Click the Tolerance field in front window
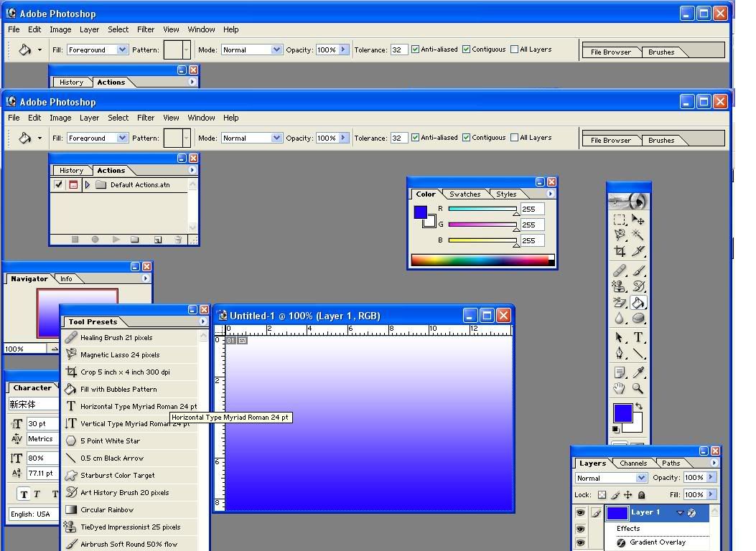 tap(398, 138)
